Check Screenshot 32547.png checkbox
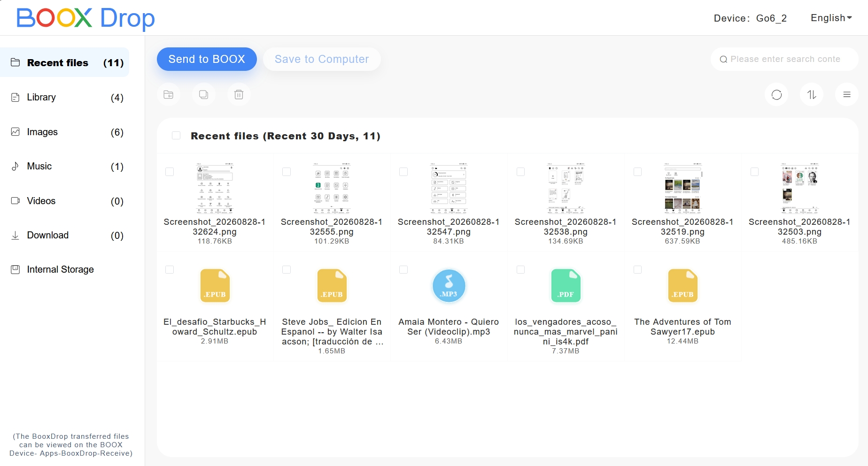Screen dimensions: 868x466 coord(403,172)
